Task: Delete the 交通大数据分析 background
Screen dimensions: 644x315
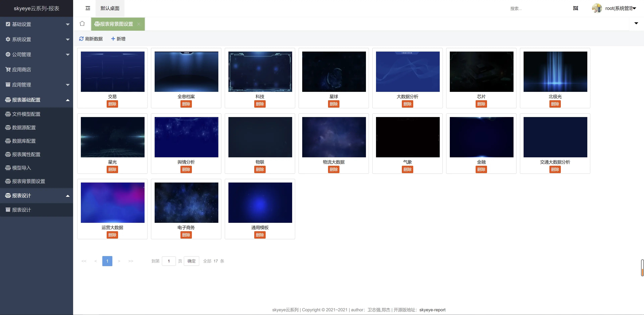Action: click(x=555, y=170)
